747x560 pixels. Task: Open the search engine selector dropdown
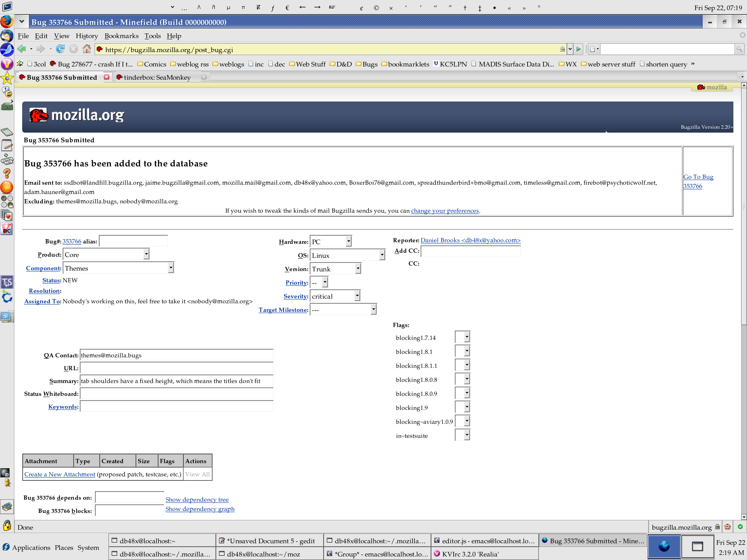[594, 49]
